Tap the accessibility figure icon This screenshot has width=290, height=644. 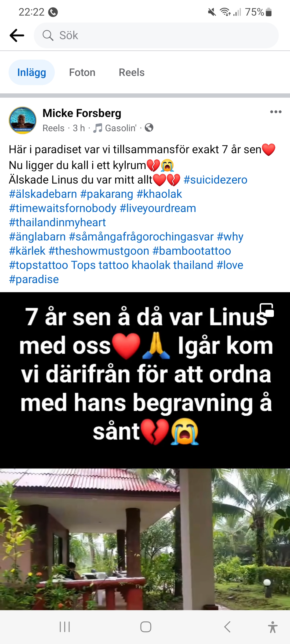click(x=273, y=627)
